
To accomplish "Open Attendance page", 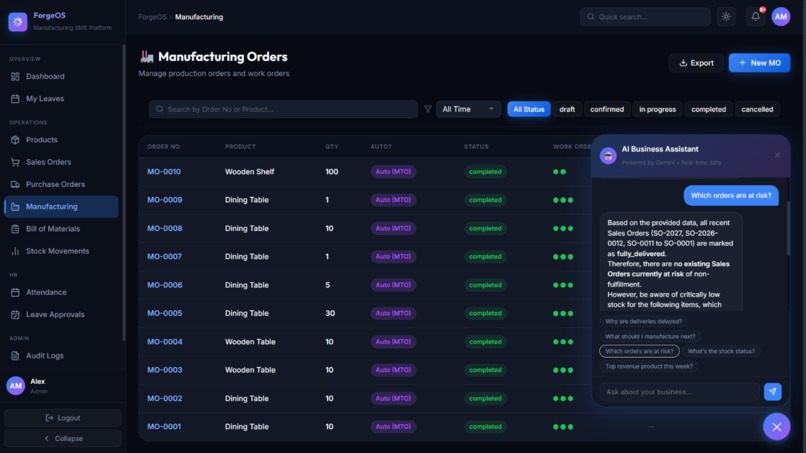I will 62,292.
